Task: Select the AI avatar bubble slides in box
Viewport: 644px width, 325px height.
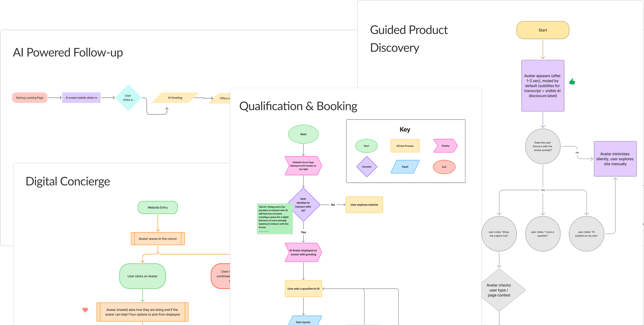Action: click(x=81, y=98)
